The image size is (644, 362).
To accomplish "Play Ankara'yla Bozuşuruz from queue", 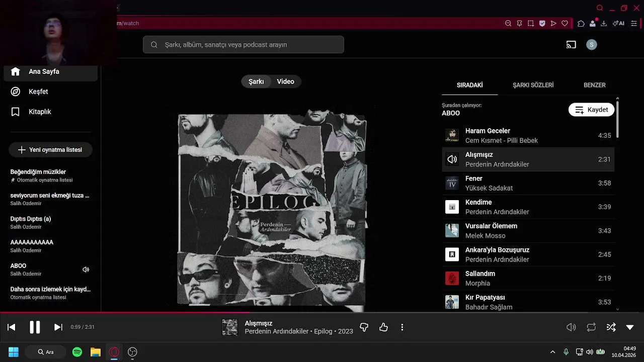I will (x=528, y=254).
